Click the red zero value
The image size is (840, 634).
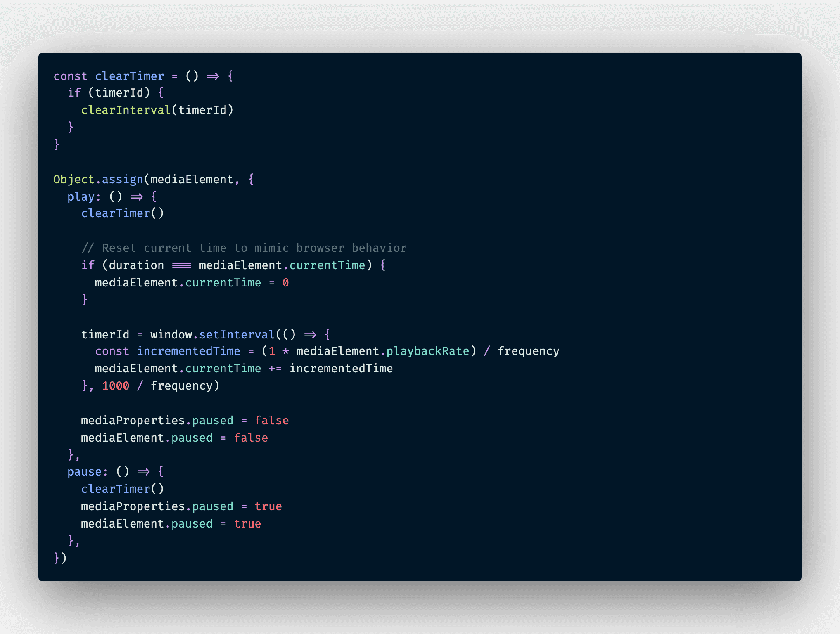pos(285,282)
